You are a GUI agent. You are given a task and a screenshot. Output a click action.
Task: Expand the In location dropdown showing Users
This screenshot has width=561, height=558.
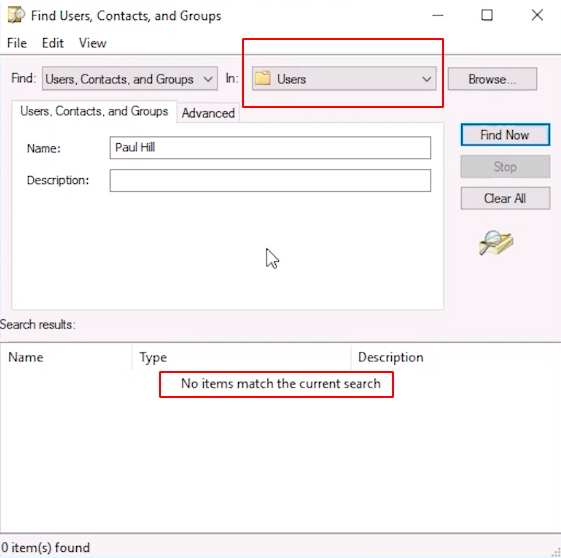click(x=344, y=78)
